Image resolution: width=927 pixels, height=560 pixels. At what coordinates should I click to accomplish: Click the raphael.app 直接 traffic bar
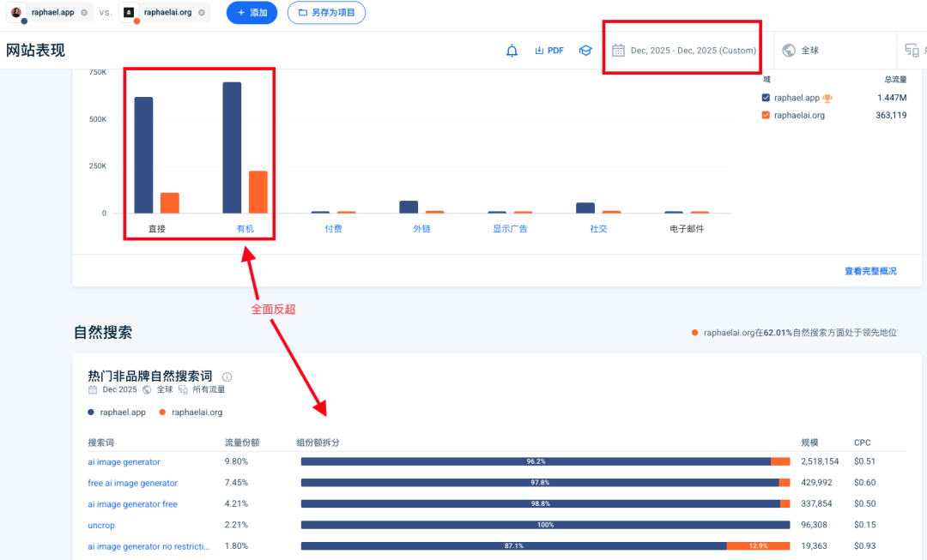[143, 155]
